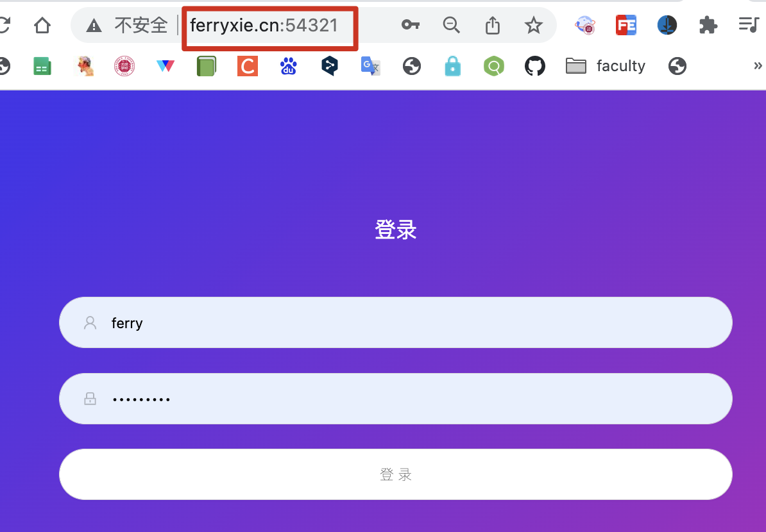Open the Baidu paw bookmark
This screenshot has width=766, height=532.
click(x=289, y=66)
